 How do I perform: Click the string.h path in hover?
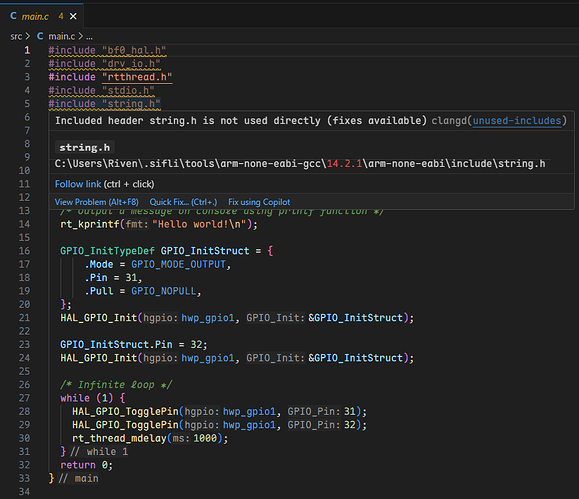click(x=300, y=164)
